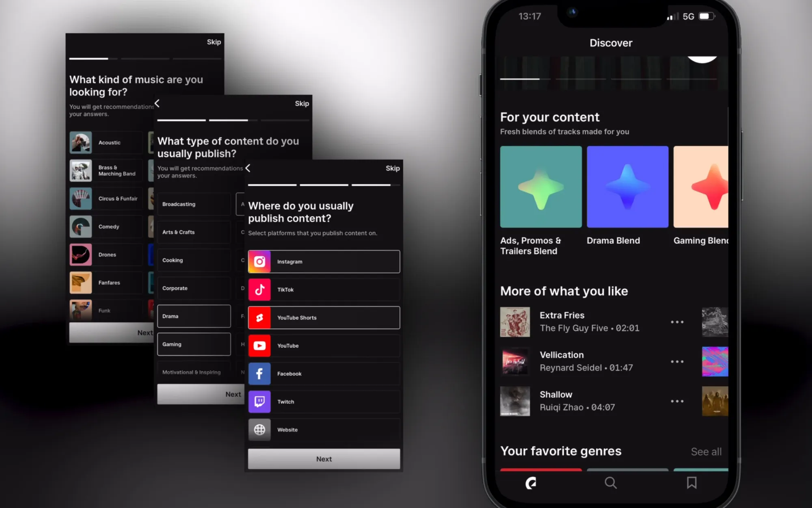Toggle YouTube selection checkbox
Screen dimensions: 812x508
click(x=324, y=345)
